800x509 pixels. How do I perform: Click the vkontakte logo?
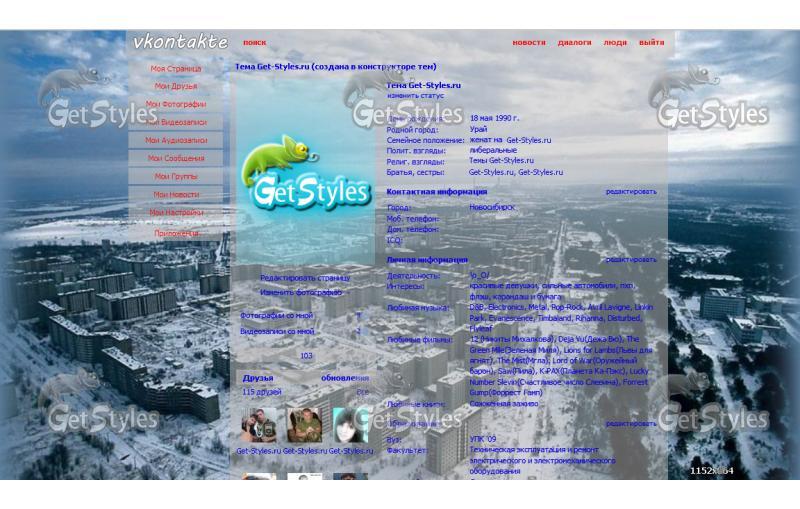coord(181,42)
